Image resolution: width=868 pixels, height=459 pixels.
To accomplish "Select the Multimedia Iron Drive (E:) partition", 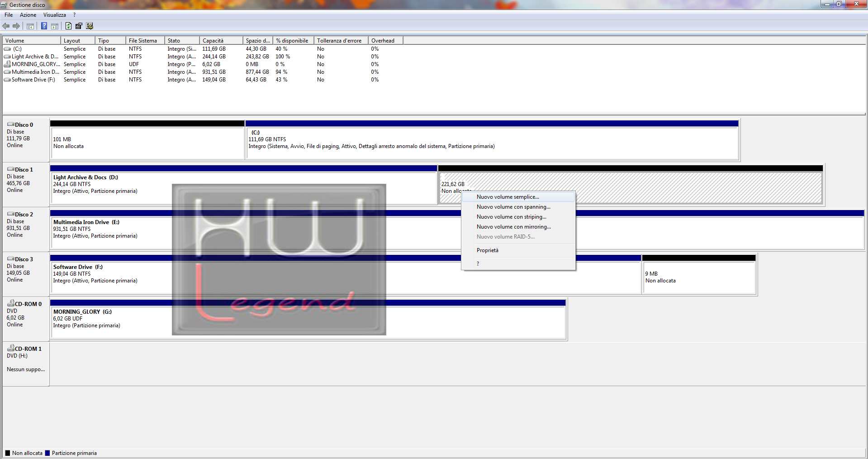I will [x=457, y=229].
